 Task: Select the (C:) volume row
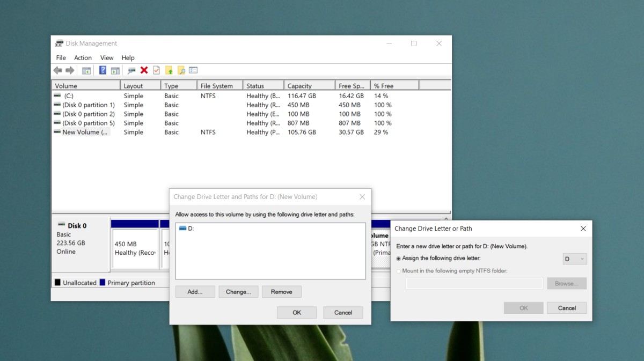click(251, 96)
